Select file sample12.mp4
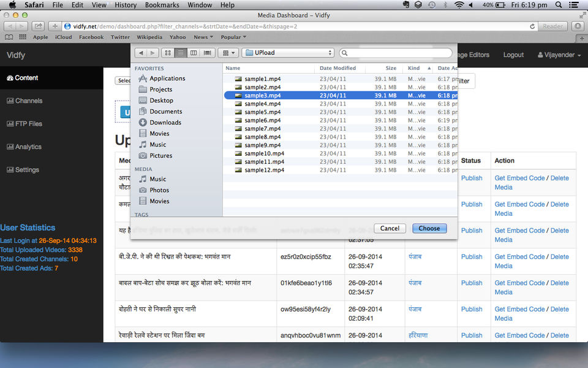The width and height of the screenshot is (588, 368). click(341, 170)
